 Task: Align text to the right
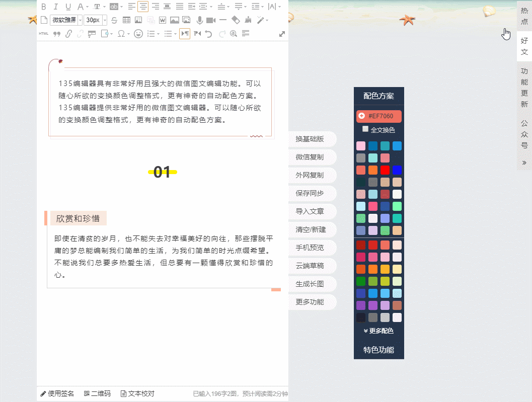[x=156, y=7]
